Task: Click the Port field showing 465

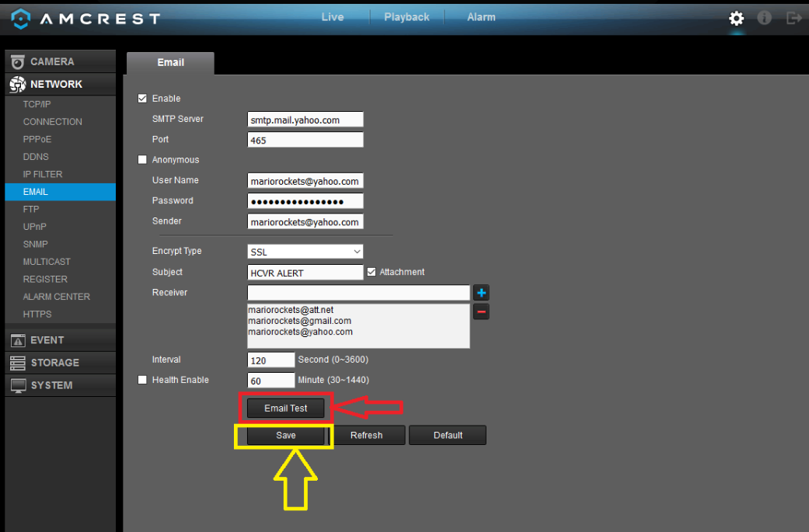Action: click(305, 140)
